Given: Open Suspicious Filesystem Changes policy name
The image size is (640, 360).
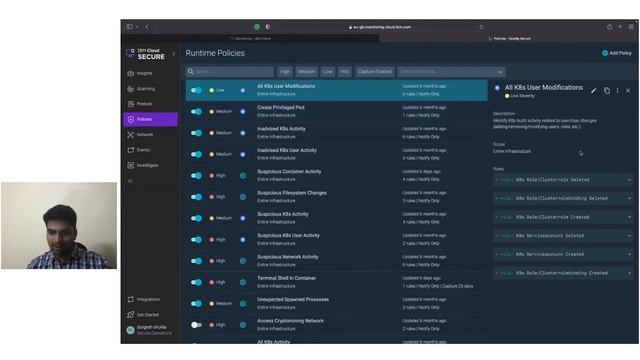Looking at the screenshot, I should pos(292,193).
